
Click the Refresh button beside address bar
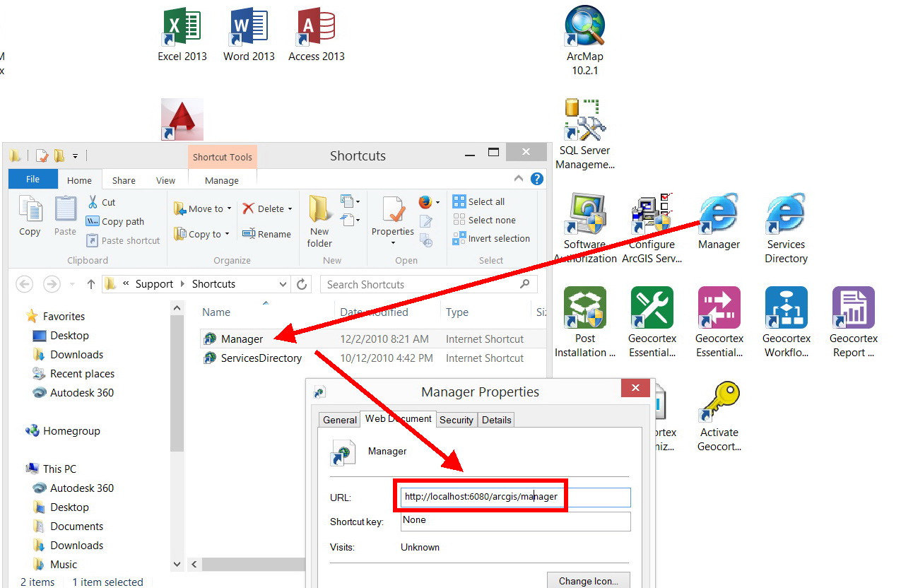pyautogui.click(x=302, y=284)
